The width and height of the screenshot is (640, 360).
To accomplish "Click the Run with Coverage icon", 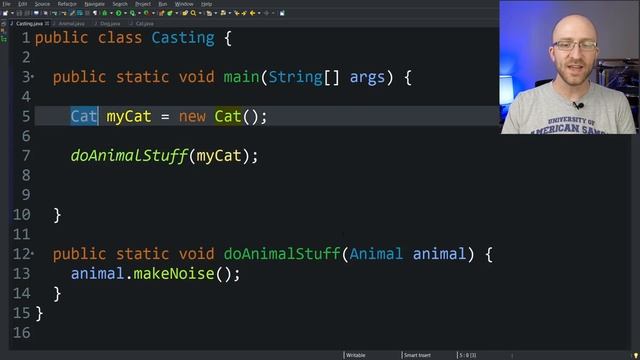I will 133,13.
